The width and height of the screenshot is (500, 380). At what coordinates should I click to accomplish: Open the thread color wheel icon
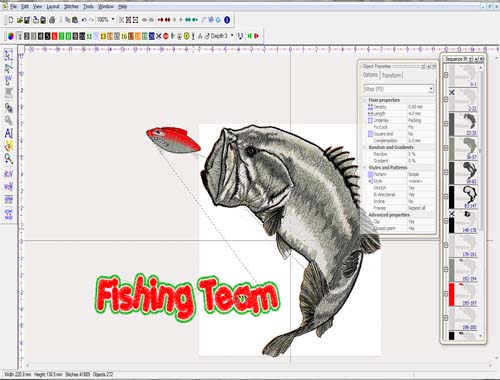[x=11, y=36]
